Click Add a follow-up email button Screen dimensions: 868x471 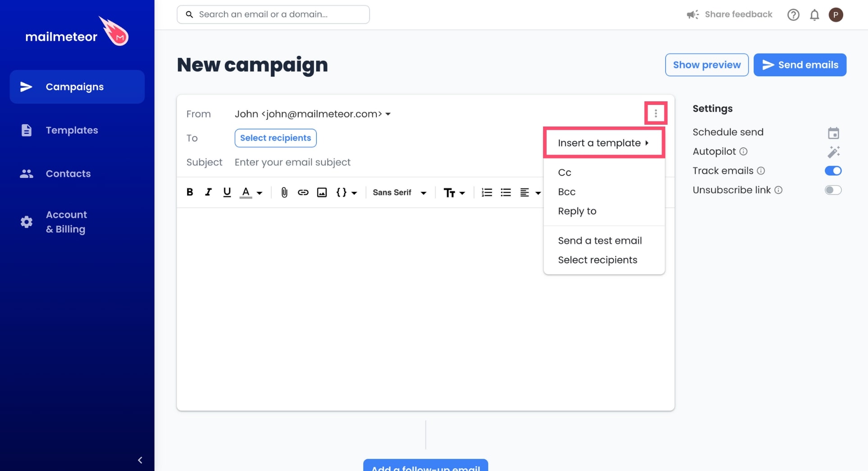425,466
